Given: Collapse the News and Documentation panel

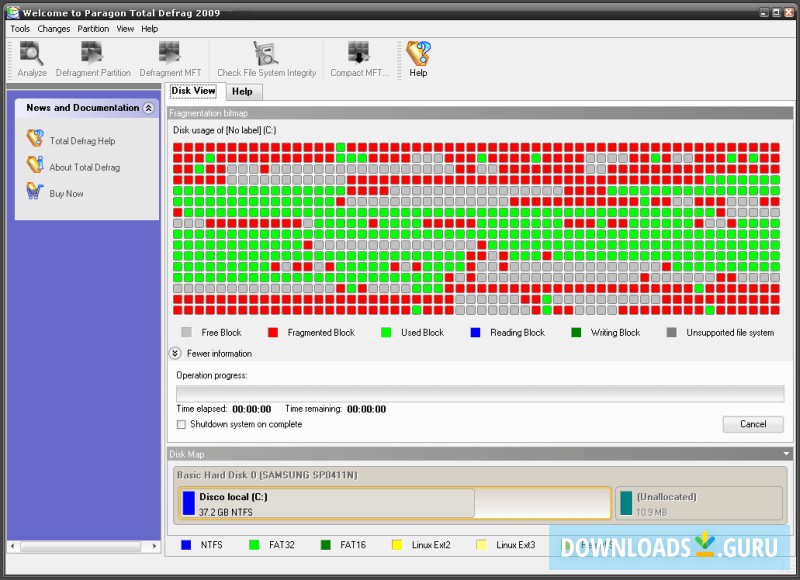Looking at the screenshot, I should tap(148, 108).
